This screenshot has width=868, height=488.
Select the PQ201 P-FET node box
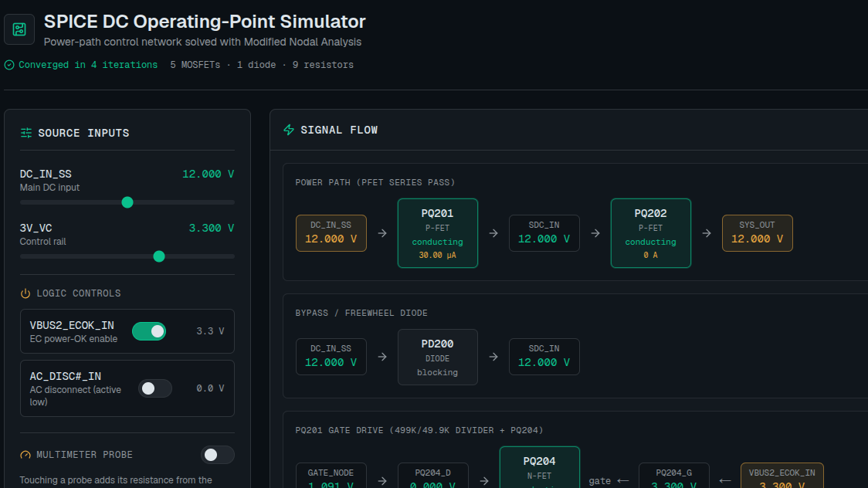click(x=437, y=233)
